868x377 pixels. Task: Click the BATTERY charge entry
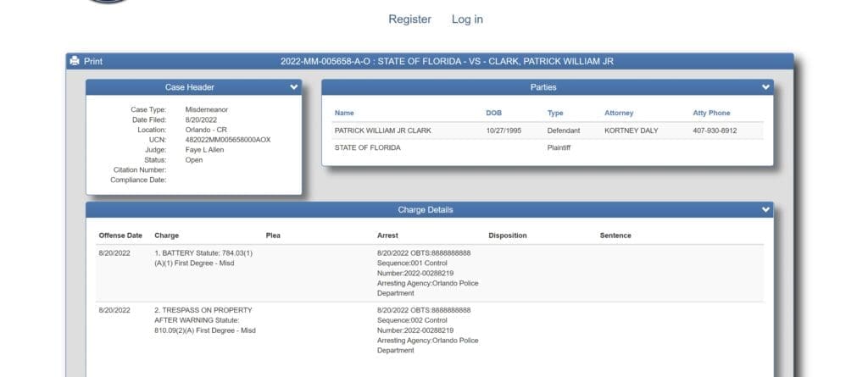[x=203, y=258]
